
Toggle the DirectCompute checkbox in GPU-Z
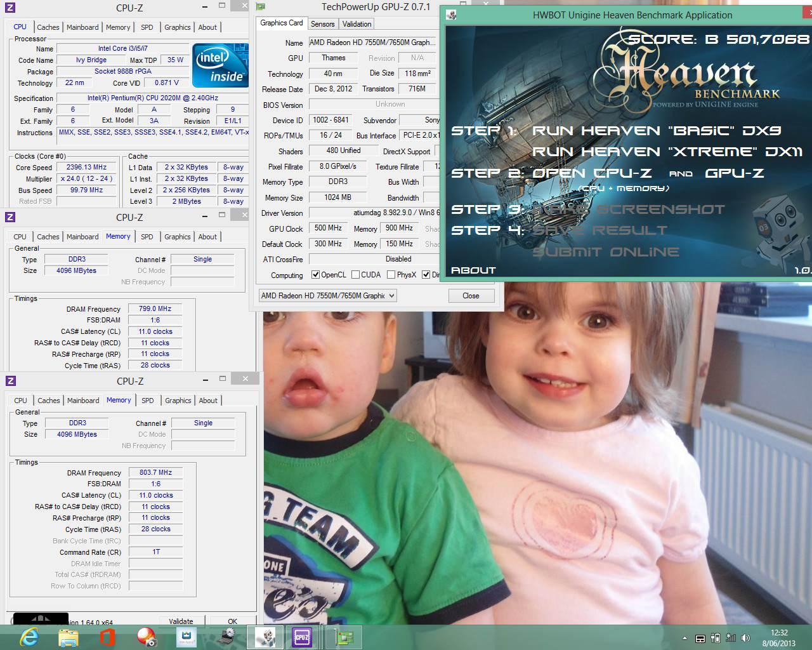coord(426,275)
